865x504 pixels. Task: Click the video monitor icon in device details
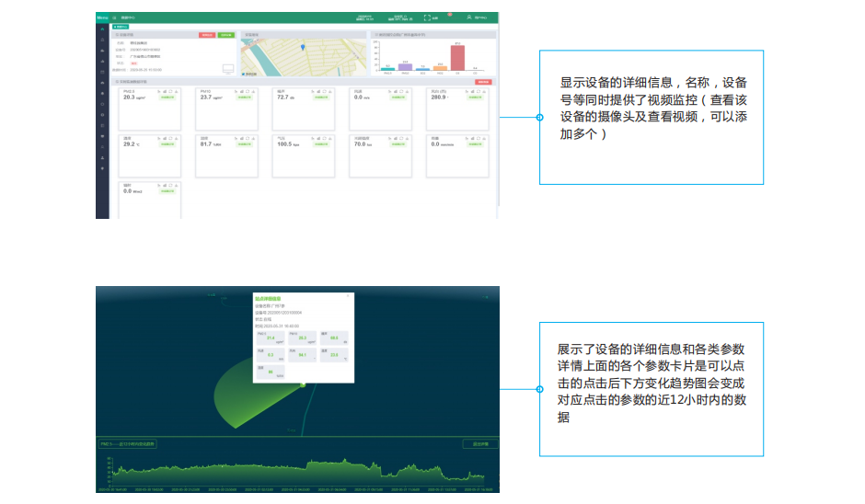(227, 68)
